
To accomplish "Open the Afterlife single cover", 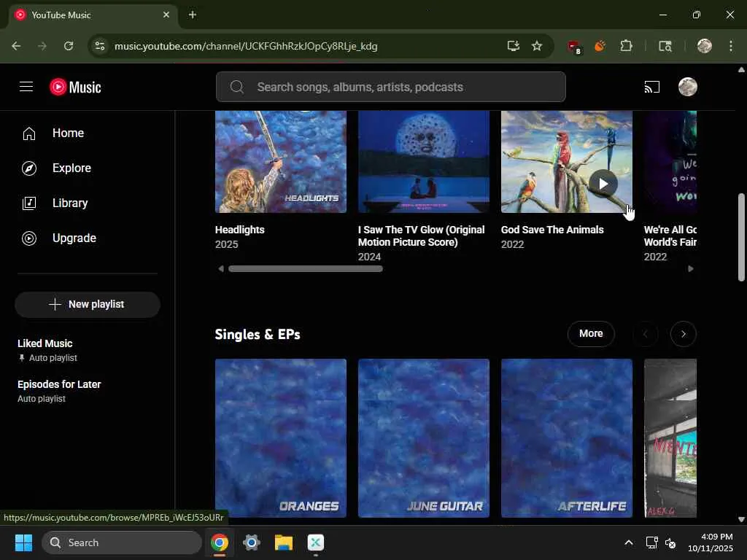I will [x=566, y=438].
